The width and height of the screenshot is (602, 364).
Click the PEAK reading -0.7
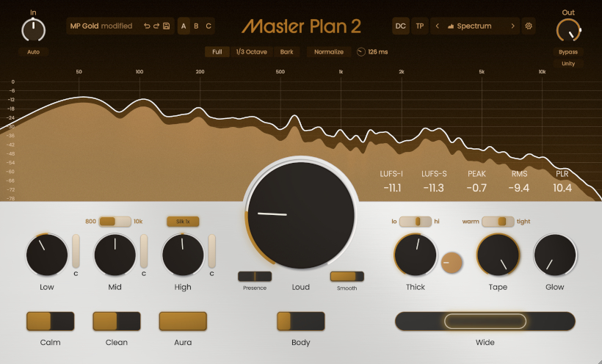point(477,188)
